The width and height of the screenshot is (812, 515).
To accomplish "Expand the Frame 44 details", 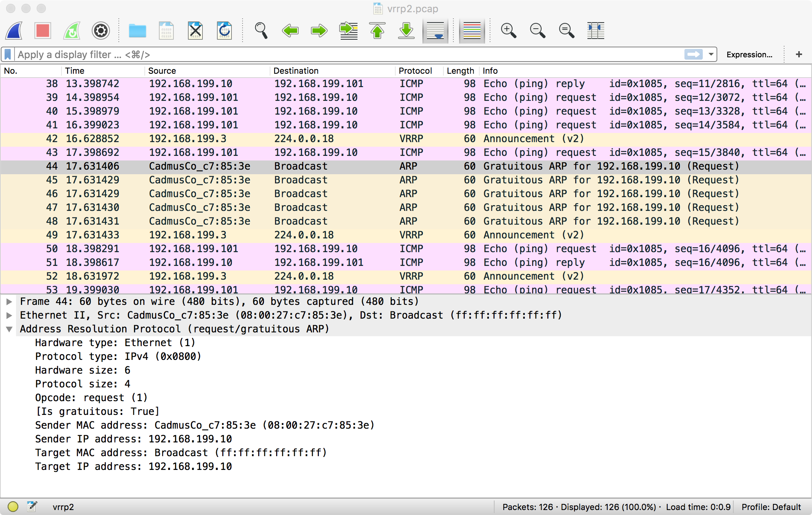I will 9,301.
